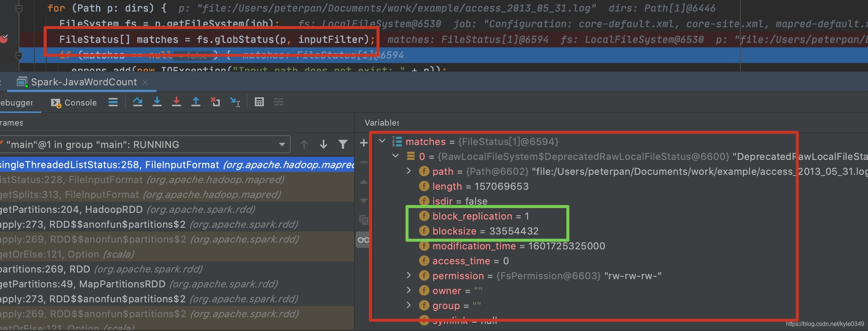This screenshot has width=868, height=331.
Task: Click the Drop Frame icon
Action: point(215,102)
